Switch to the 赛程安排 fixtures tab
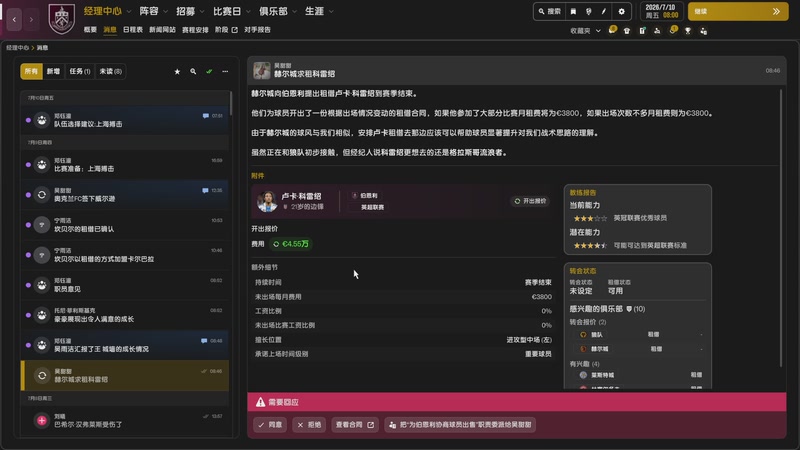This screenshot has height=450, width=800. pyautogui.click(x=195, y=30)
